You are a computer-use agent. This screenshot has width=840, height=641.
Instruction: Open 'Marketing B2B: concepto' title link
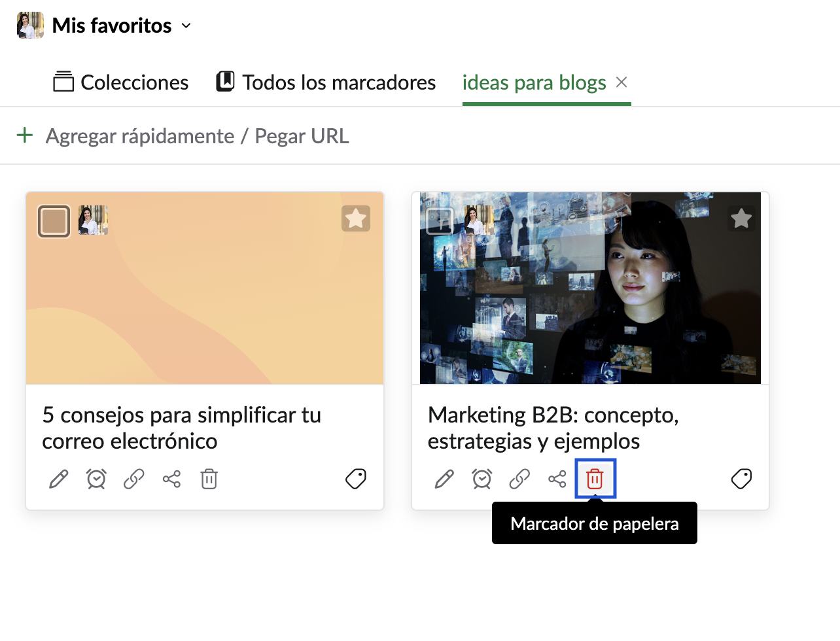click(x=553, y=428)
